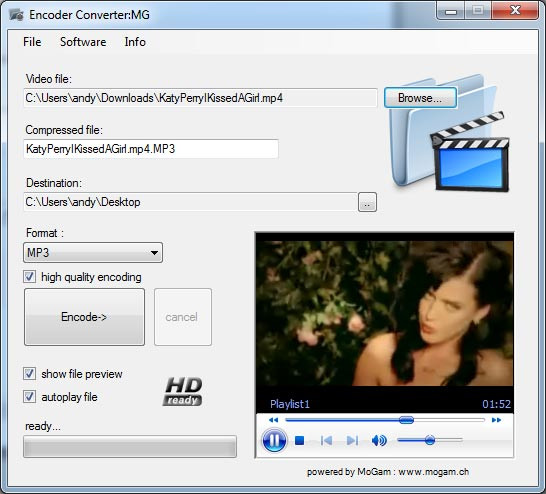This screenshot has width=546, height=494.
Task: Click the Encoder Converter app title icon
Action: coord(16,15)
